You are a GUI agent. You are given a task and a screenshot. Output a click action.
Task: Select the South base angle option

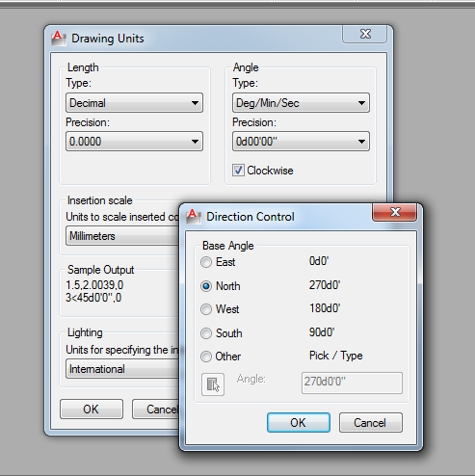[x=206, y=333]
